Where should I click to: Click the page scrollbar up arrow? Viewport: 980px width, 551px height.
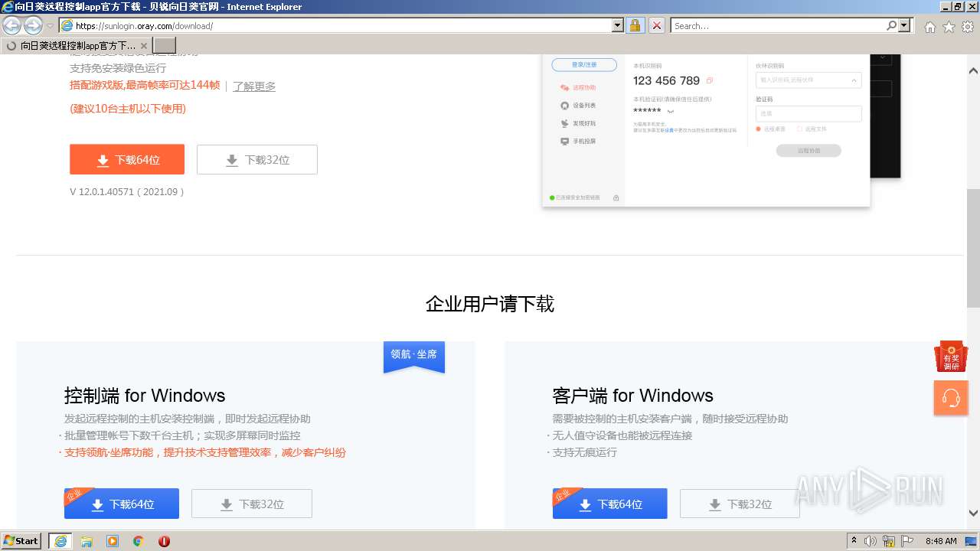[973, 71]
